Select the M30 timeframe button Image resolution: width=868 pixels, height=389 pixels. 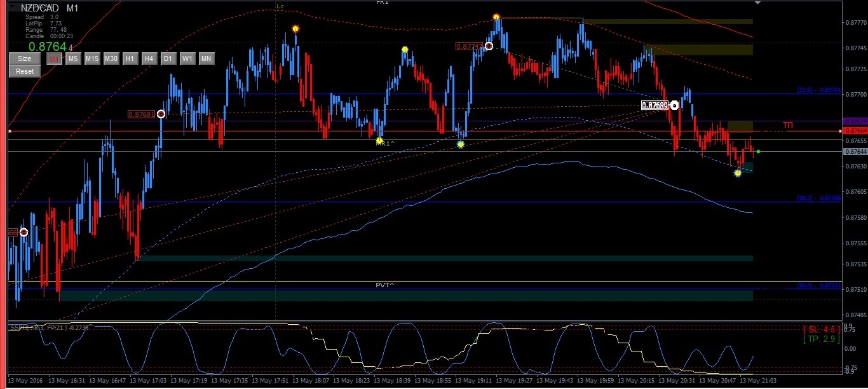point(111,58)
